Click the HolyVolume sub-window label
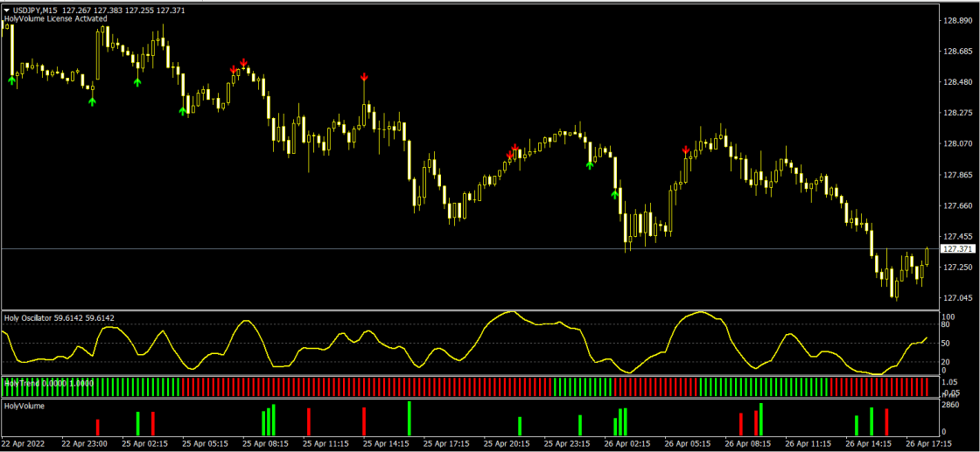This screenshot has height=452, width=980. point(24,406)
